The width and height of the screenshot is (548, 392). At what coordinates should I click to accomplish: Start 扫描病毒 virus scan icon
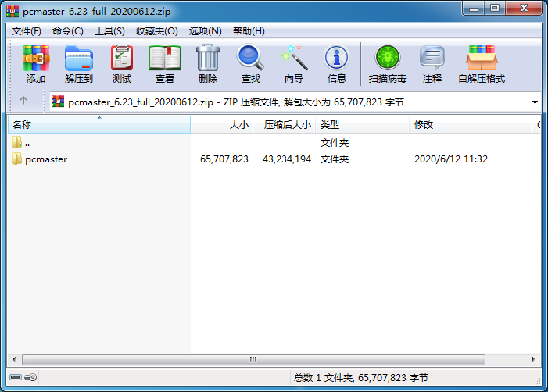(x=387, y=63)
